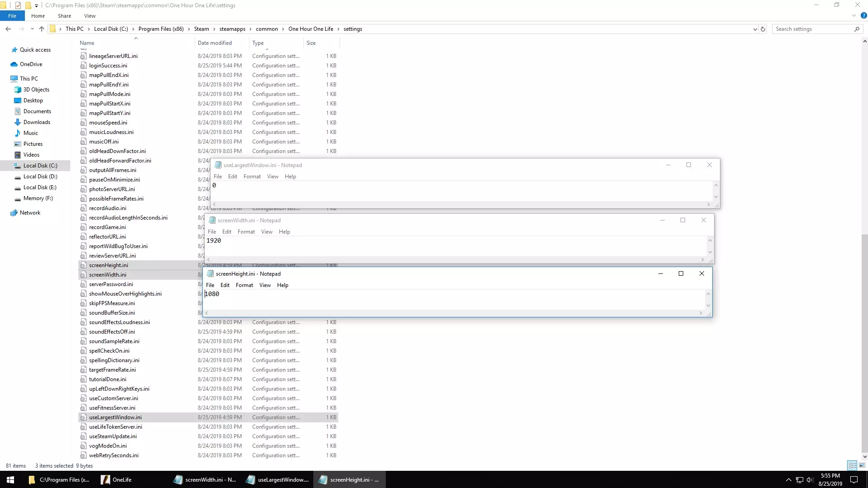Select OneDrive in the sidebar
868x488 pixels.
[x=31, y=64]
